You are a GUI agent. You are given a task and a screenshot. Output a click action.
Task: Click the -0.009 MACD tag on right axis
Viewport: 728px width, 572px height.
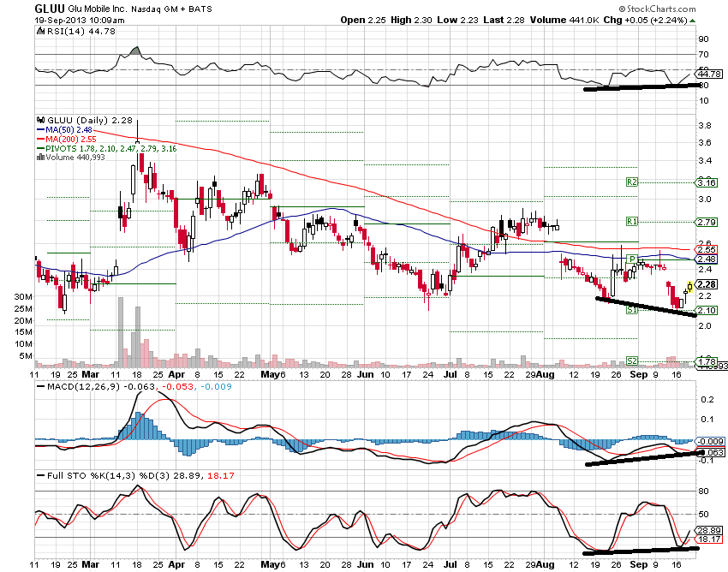tap(709, 441)
